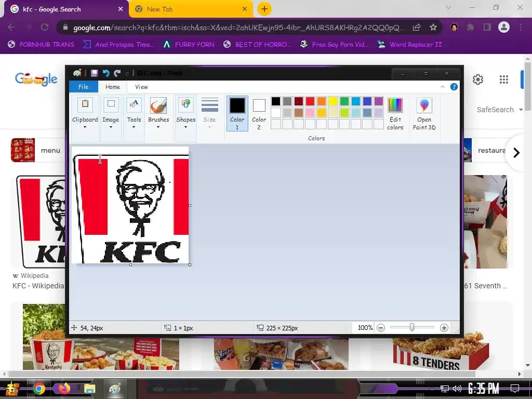Click the Chrome side panel icon
This screenshot has width=532, height=399.
pos(487,27)
